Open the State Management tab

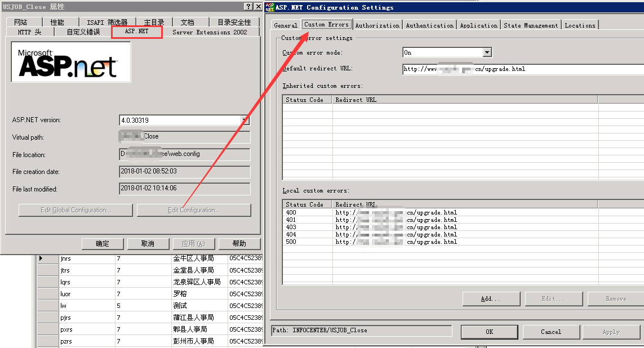point(531,25)
